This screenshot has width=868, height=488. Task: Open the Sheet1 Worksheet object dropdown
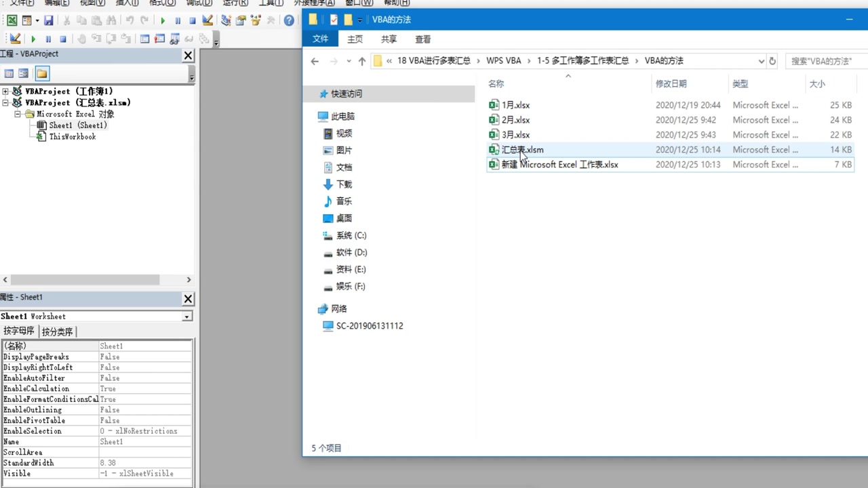[186, 317]
